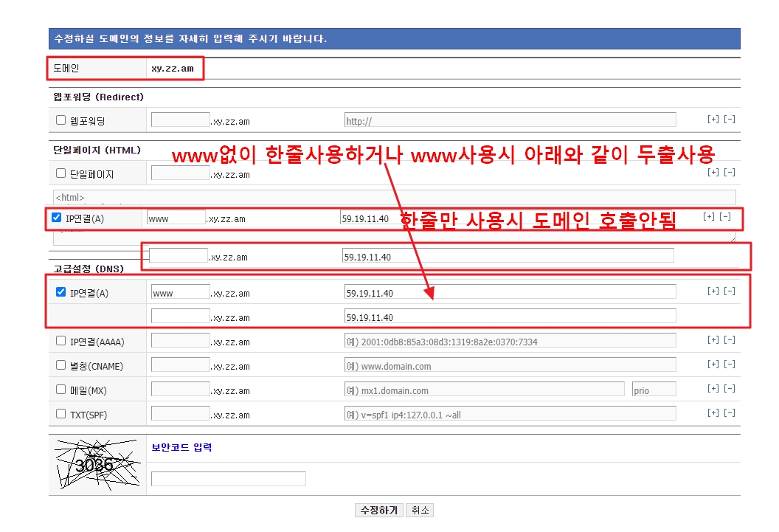This screenshot has width=779, height=532.
Task: Click the [+] icon on TXT(SPF) row
Action: (712, 412)
